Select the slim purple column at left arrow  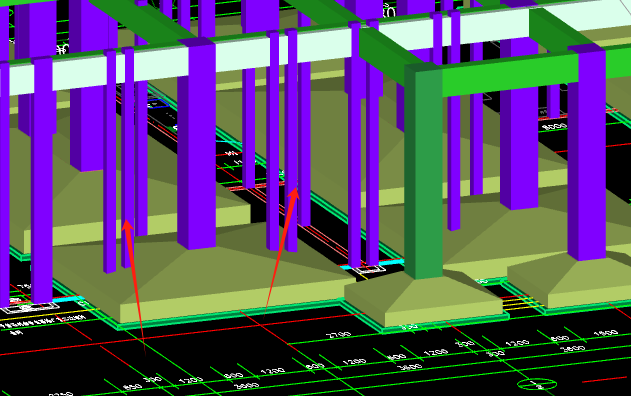128,157
